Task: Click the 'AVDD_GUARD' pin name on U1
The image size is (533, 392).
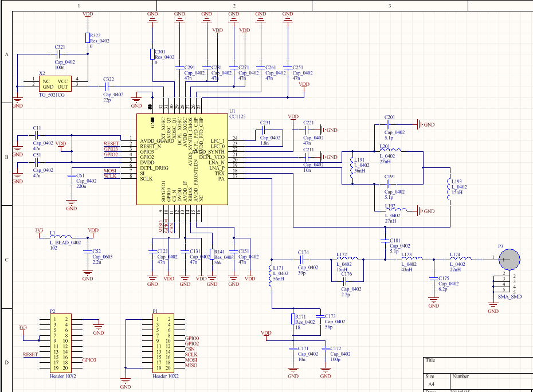Action: (156, 141)
